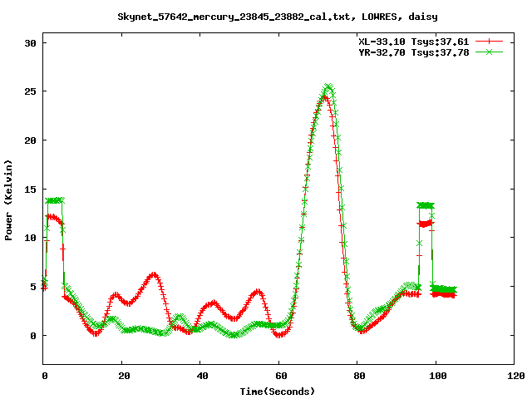Click the green legend line sample
532x399 pixels.
coord(489,52)
